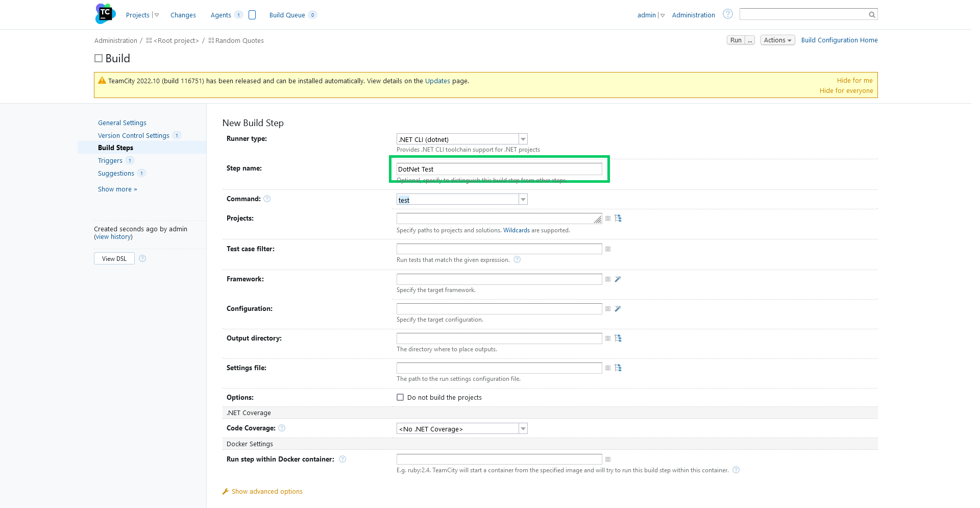Screen dimensions: 980x508
Task: Click into the Projects text area
Action: 499,219
